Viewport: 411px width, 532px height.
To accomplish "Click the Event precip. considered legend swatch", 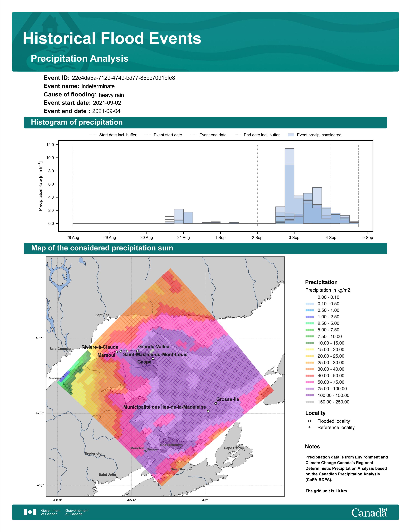I will pos(291,135).
